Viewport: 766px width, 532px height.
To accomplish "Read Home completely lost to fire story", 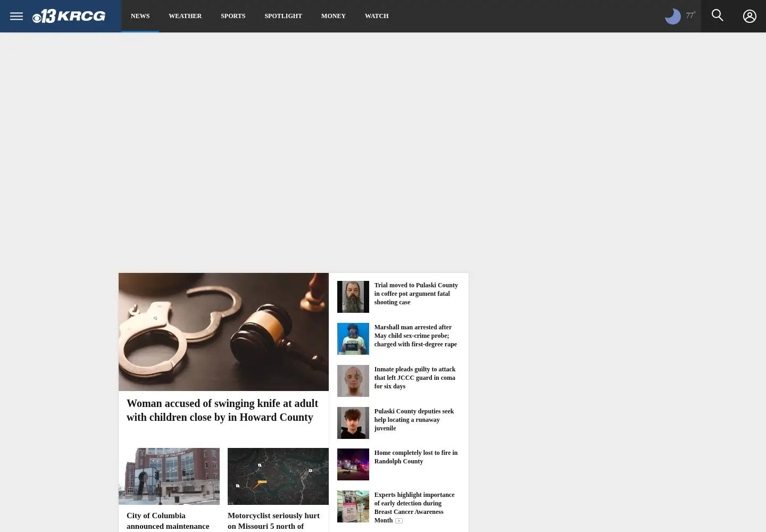I will [x=416, y=457].
